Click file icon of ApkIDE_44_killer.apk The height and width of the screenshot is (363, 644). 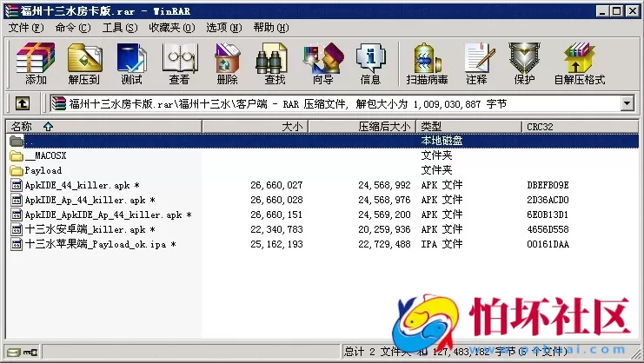click(17, 185)
